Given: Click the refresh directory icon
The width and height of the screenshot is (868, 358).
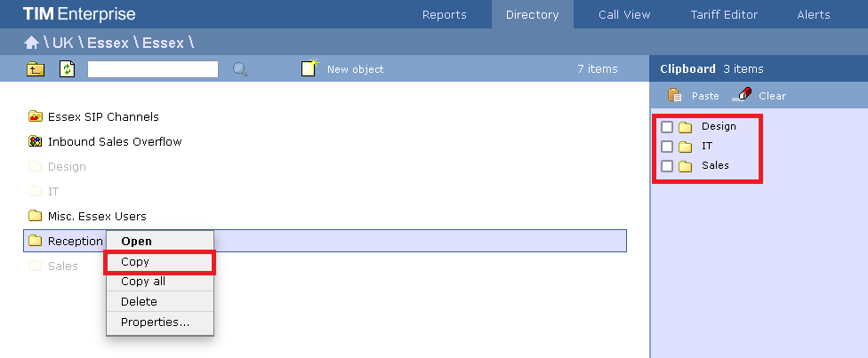Looking at the screenshot, I should coord(67,68).
